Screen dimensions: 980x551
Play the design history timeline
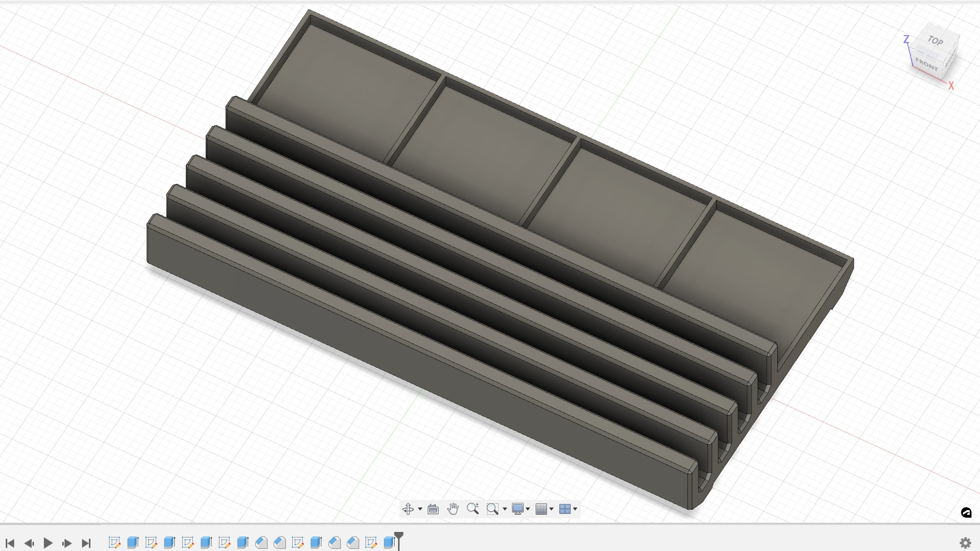click(48, 543)
